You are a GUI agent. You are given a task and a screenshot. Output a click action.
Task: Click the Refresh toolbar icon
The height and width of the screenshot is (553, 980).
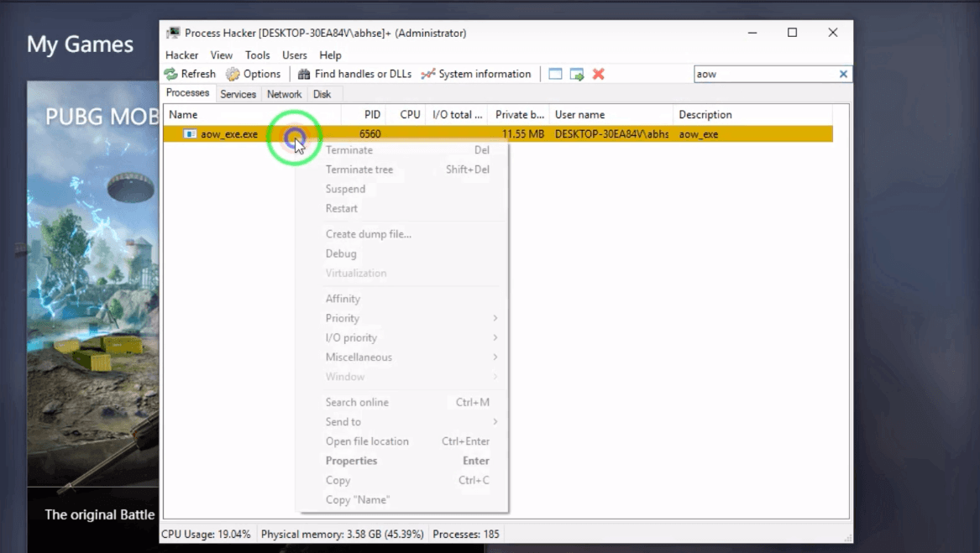pos(171,74)
